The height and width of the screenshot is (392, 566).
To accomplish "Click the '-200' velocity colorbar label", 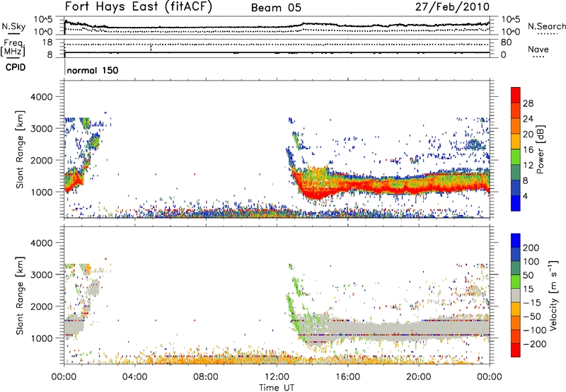I will tap(535, 344).
